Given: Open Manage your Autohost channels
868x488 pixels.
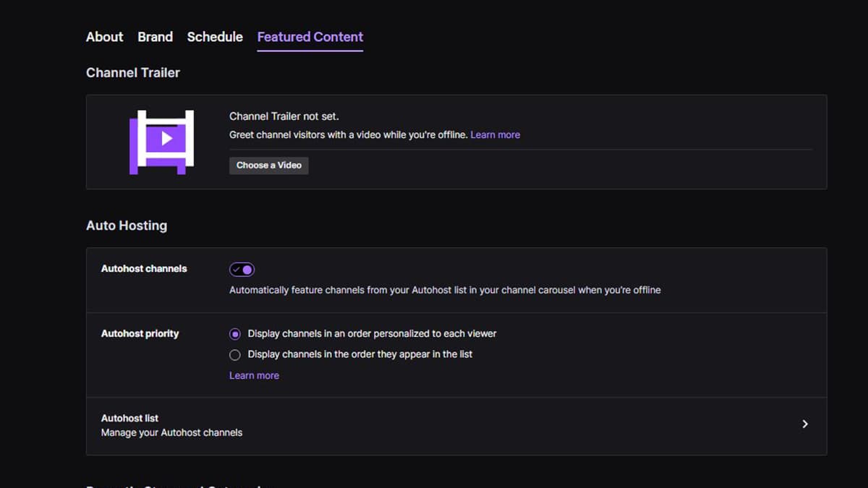Looking at the screenshot, I should point(171,432).
